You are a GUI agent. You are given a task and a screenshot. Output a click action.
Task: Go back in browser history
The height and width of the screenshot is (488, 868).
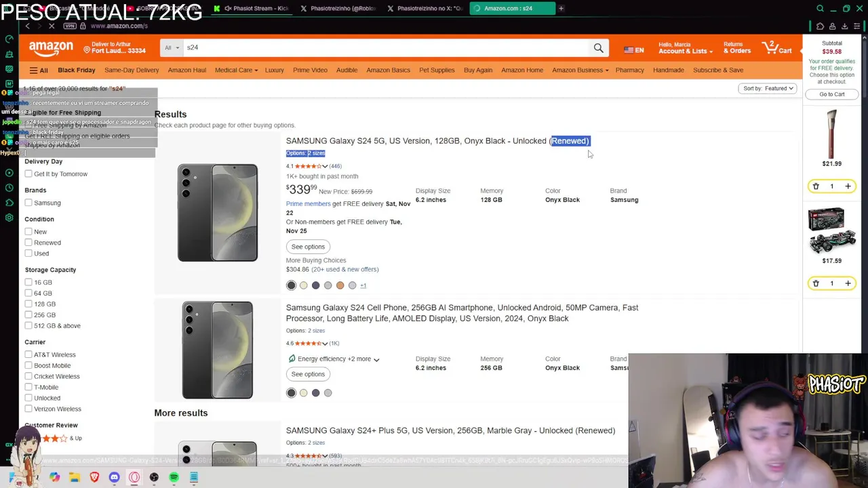[x=28, y=26]
